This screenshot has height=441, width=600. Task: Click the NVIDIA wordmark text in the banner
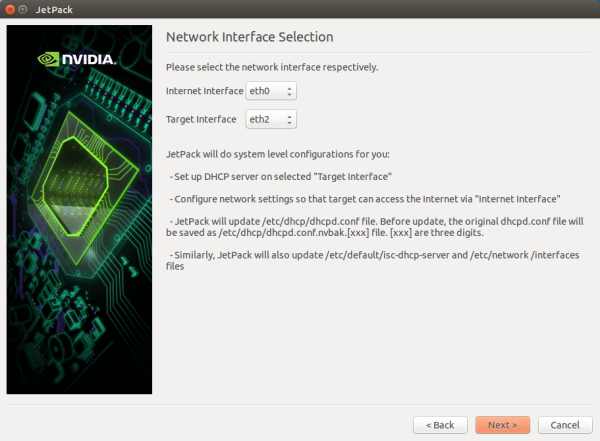88,59
